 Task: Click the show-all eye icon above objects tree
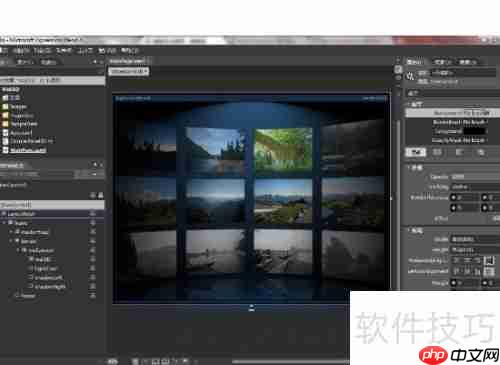(x=93, y=195)
